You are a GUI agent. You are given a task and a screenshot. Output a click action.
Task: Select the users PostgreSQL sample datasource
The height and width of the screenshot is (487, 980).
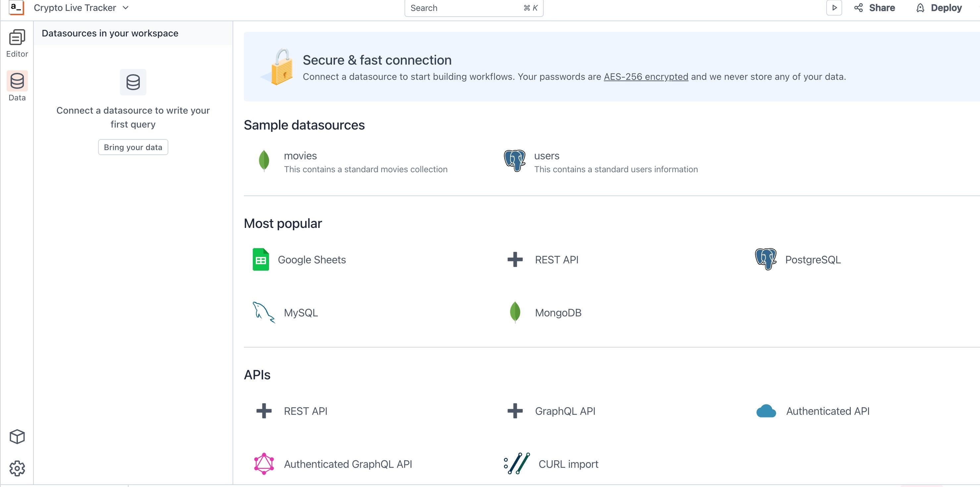546,156
